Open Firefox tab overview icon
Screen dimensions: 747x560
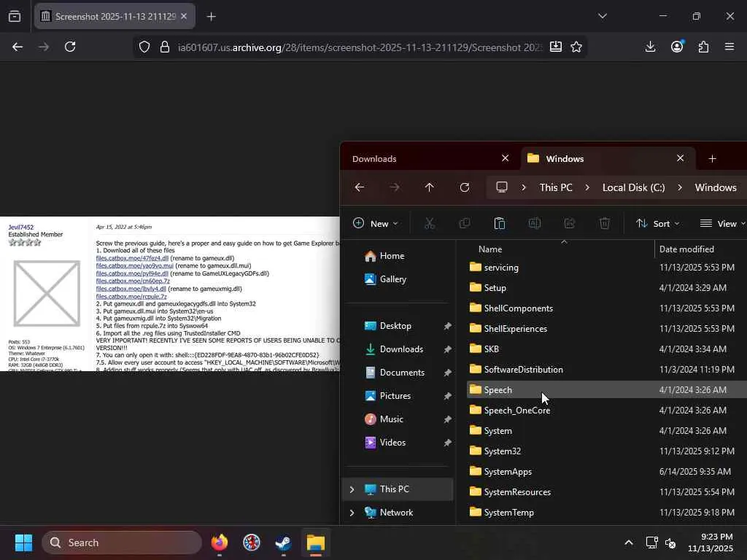pos(15,16)
